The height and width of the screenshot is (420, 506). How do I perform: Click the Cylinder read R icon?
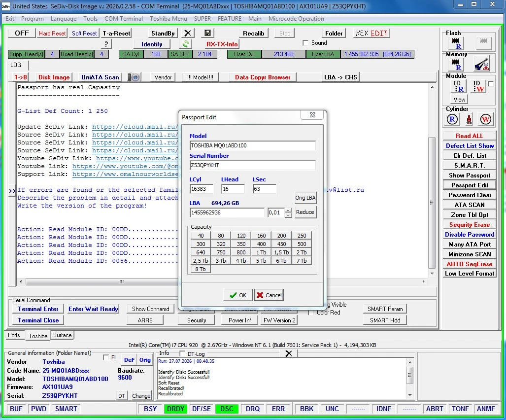(x=452, y=119)
